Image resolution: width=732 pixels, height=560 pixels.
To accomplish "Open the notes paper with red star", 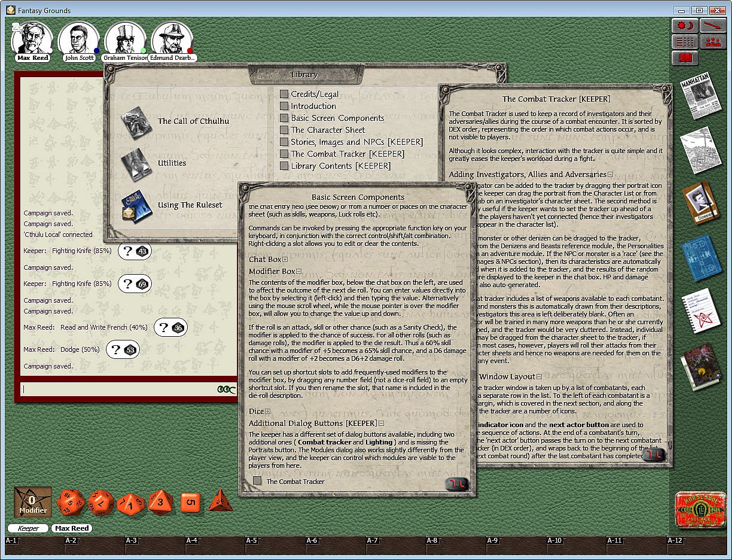I will (x=700, y=311).
